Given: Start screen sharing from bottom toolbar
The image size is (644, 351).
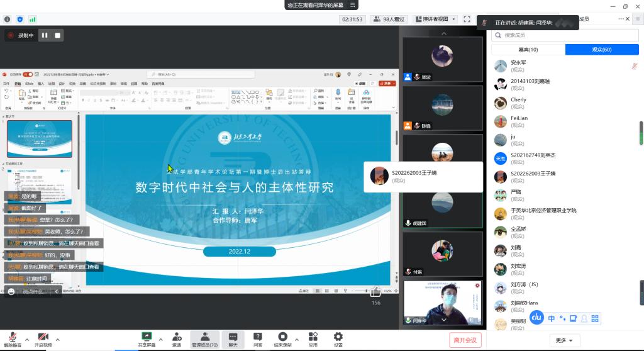Looking at the screenshot, I should [147, 340].
